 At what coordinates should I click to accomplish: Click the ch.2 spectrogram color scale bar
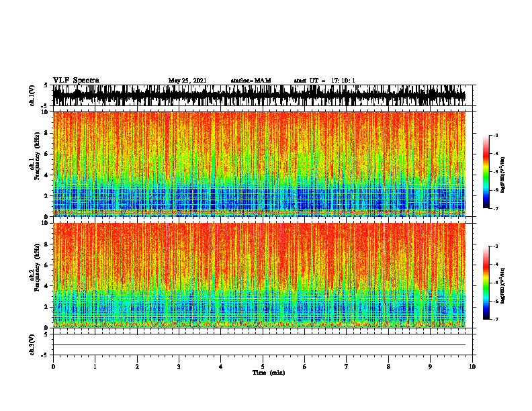[x=486, y=283]
